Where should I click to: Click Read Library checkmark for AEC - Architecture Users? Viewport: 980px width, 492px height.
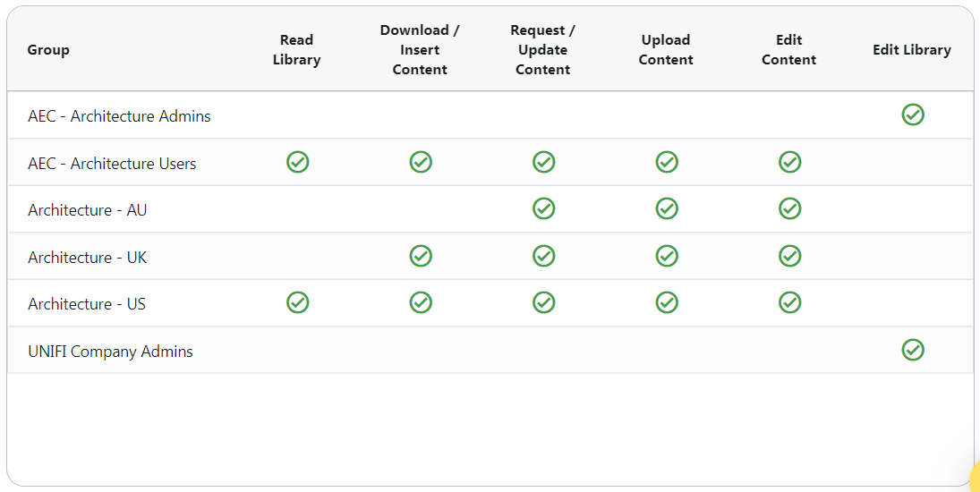pos(297,162)
